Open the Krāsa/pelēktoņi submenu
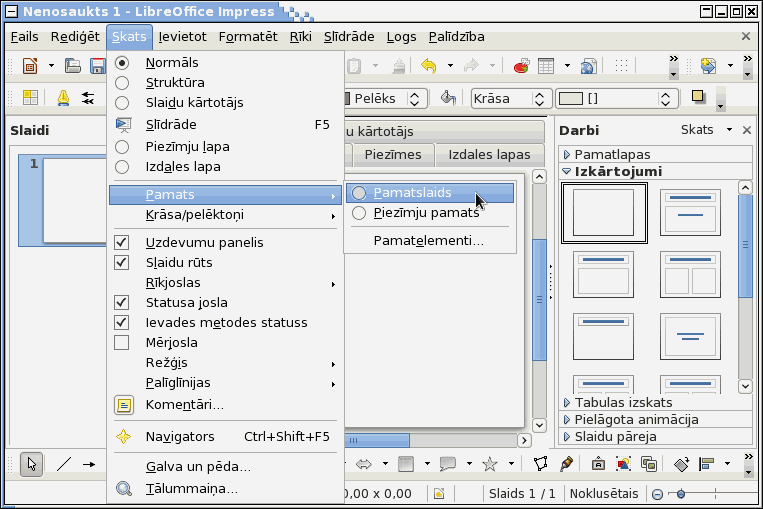This screenshot has width=763, height=509. [x=225, y=215]
